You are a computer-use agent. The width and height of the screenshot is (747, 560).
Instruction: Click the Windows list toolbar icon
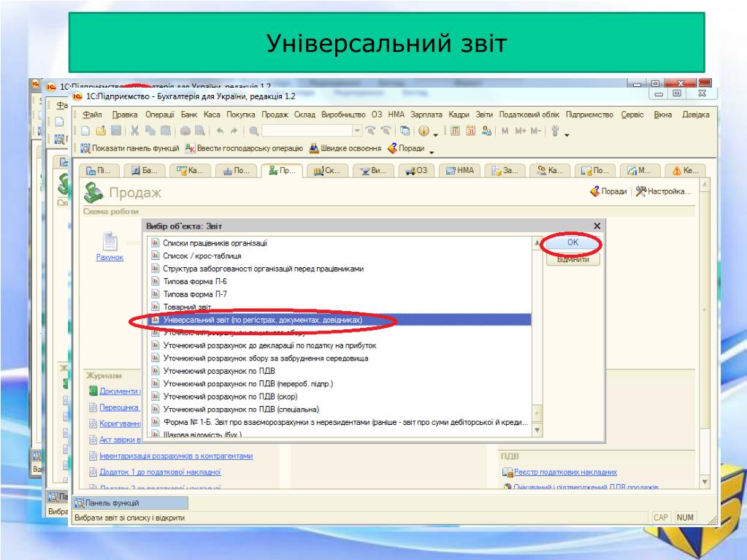tap(405, 131)
